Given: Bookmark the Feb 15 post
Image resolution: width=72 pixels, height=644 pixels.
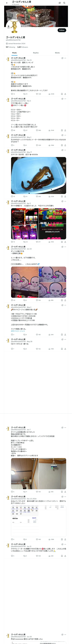Looking at the screenshot, I should pyautogui.click(x=62, y=94).
